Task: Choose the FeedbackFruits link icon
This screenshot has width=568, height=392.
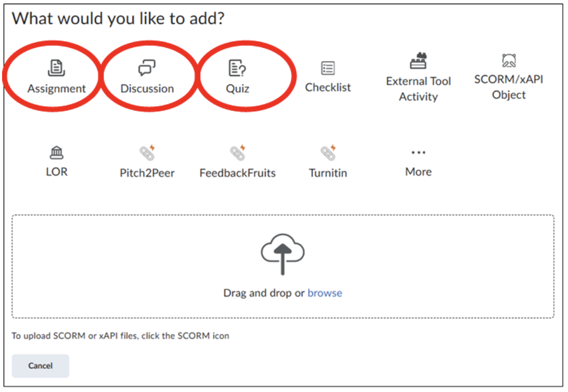Action: (238, 152)
